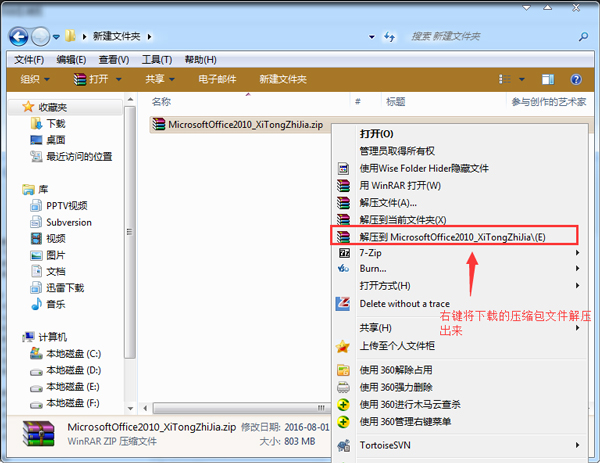
Task: Expand the 7-Zip submenu
Action: [x=460, y=253]
